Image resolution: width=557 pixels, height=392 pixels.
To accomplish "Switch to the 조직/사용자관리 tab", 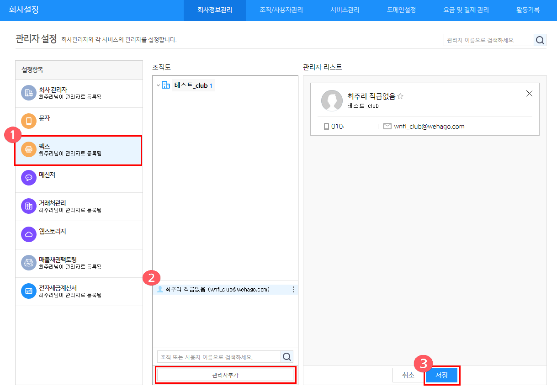I will click(x=281, y=10).
